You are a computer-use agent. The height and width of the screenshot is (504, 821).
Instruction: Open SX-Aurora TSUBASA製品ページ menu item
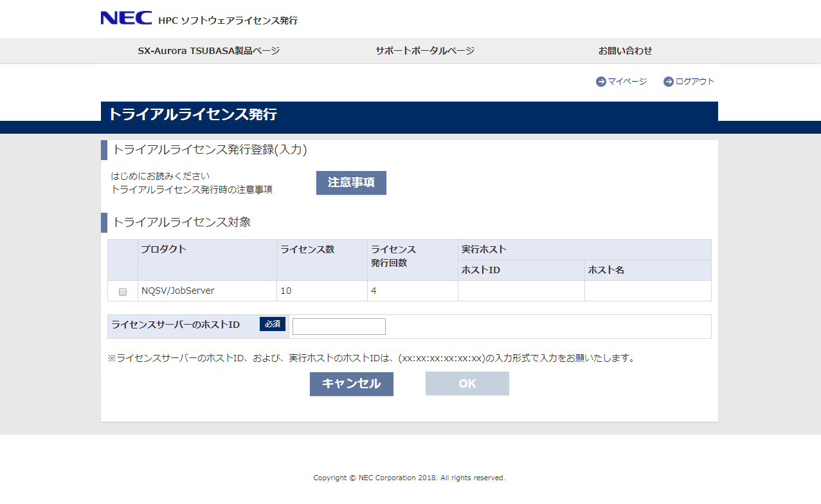tap(209, 51)
